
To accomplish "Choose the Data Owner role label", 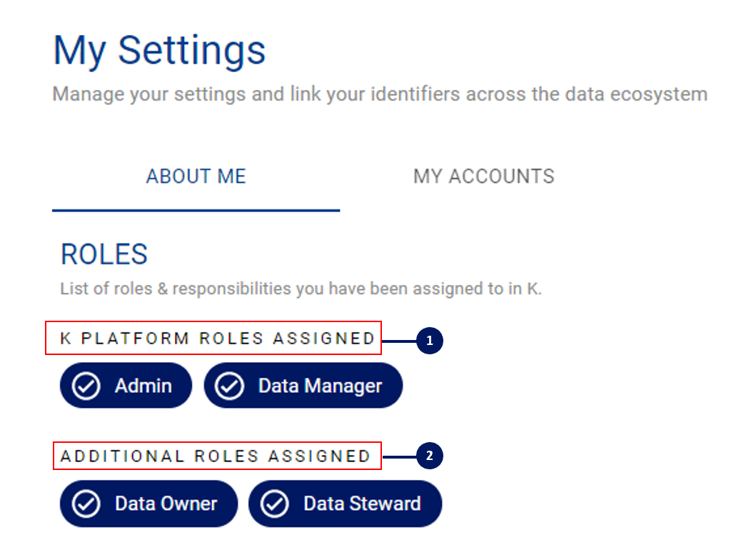I will tap(166, 504).
